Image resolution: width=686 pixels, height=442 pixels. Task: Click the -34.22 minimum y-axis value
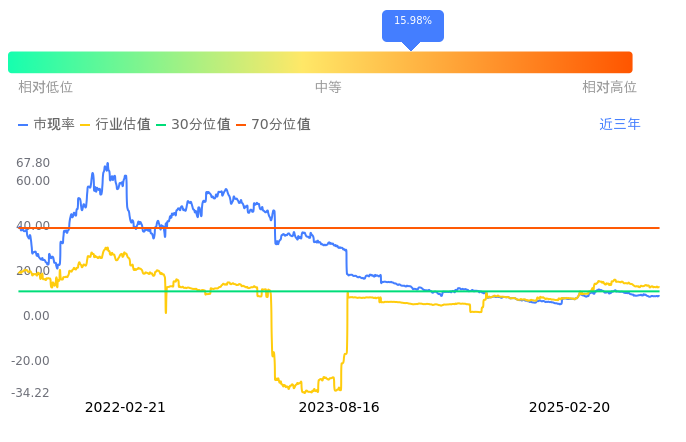pyautogui.click(x=31, y=393)
